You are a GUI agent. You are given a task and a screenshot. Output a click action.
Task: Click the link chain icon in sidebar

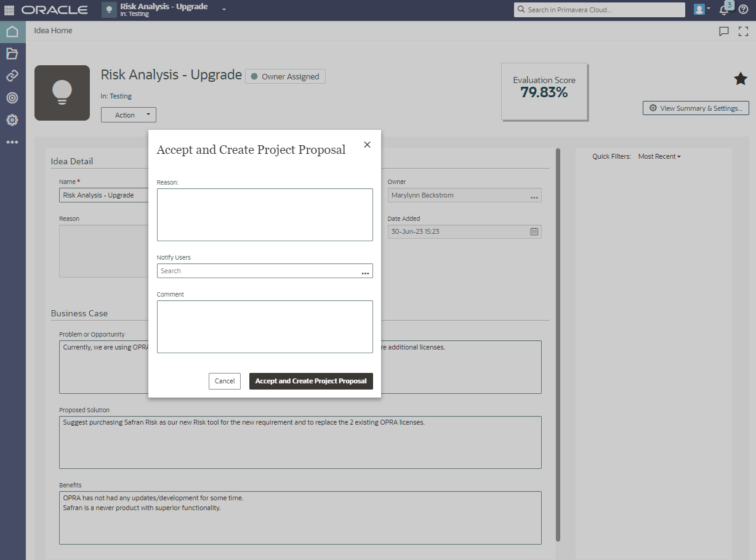coord(12,76)
